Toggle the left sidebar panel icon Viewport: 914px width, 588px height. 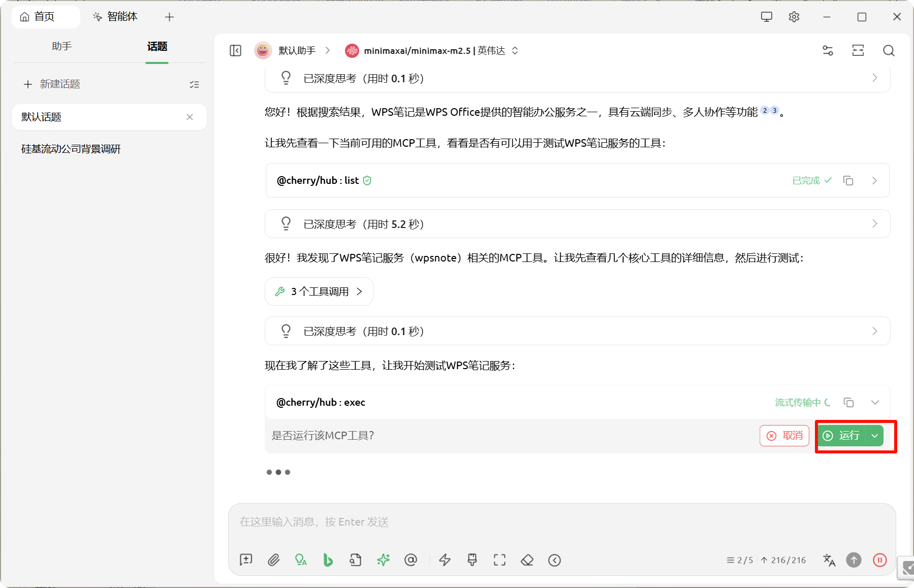(235, 50)
